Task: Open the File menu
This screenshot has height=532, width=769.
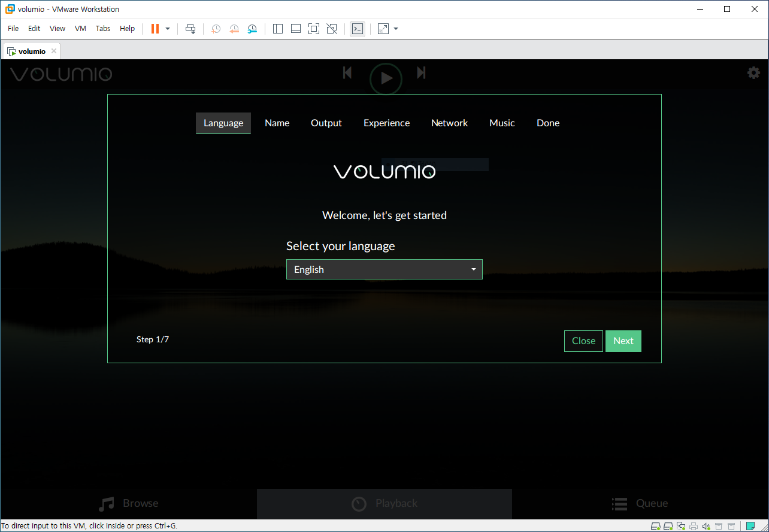Action: point(13,29)
